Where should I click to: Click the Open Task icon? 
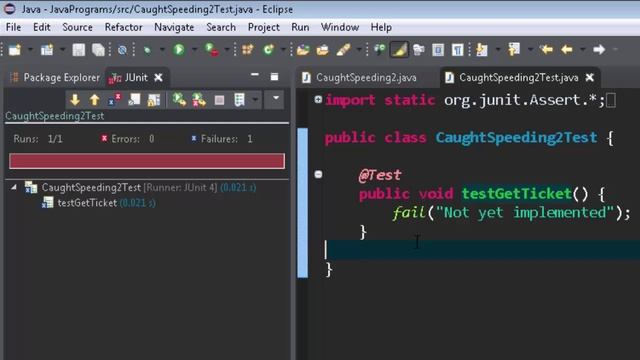322,50
